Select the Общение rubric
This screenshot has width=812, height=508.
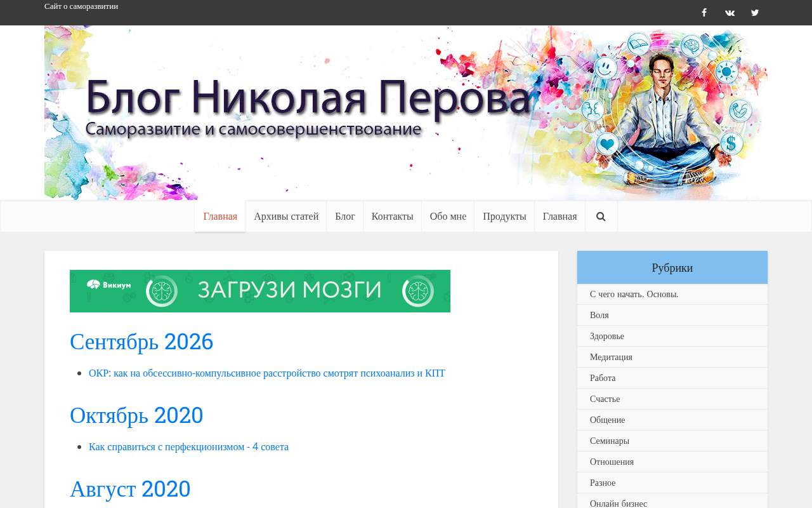click(x=608, y=420)
